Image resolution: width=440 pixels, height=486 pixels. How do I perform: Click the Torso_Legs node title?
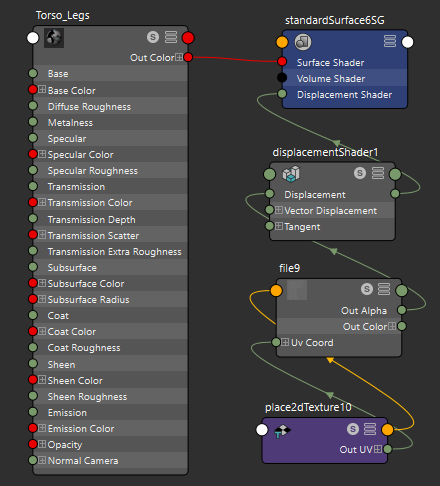coord(63,15)
